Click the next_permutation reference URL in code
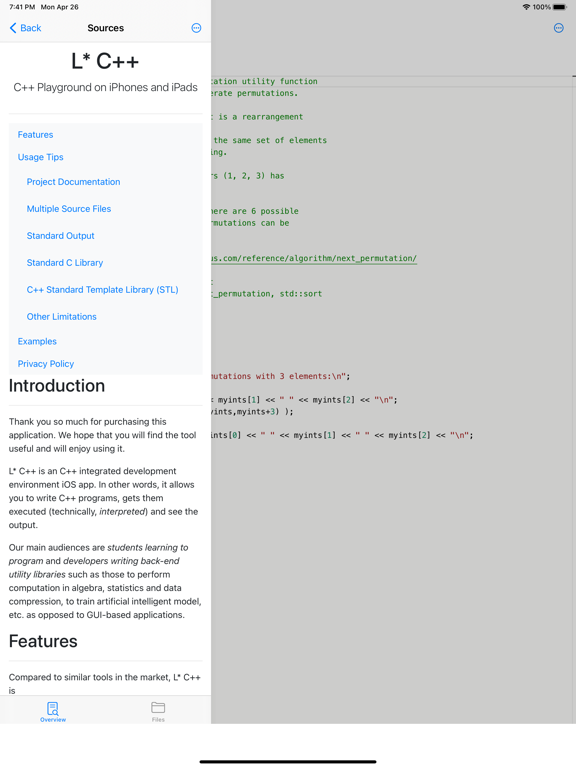 314,258
